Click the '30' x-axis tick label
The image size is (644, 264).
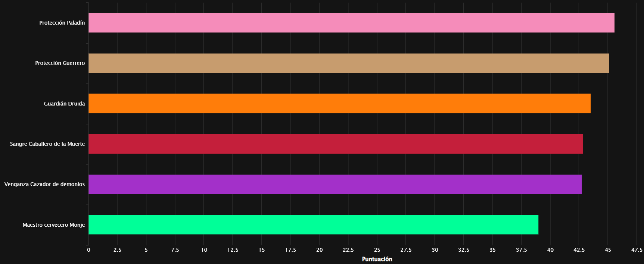pos(435,250)
